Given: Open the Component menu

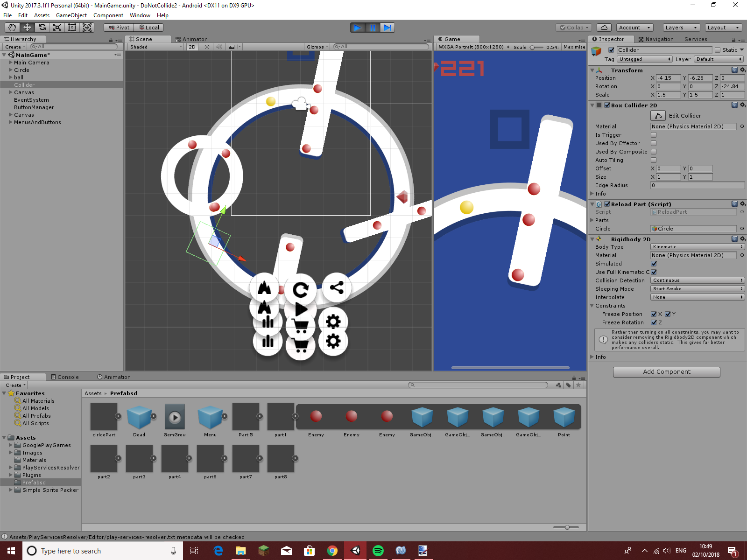Looking at the screenshot, I should [108, 15].
